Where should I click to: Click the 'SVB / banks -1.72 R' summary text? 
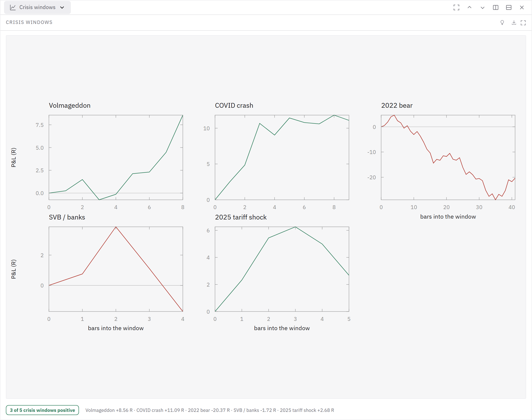click(x=254, y=410)
